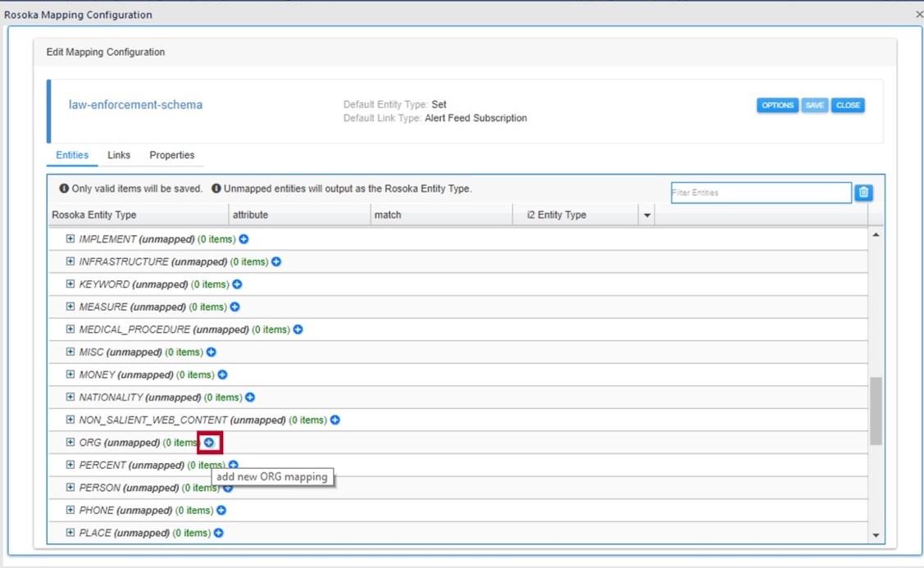This screenshot has width=924, height=568.
Task: Click the SAVE button
Action: pyautogui.click(x=815, y=105)
